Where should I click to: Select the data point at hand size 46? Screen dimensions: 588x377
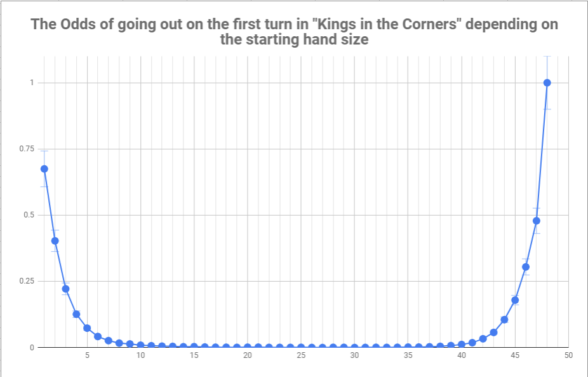[526, 267]
